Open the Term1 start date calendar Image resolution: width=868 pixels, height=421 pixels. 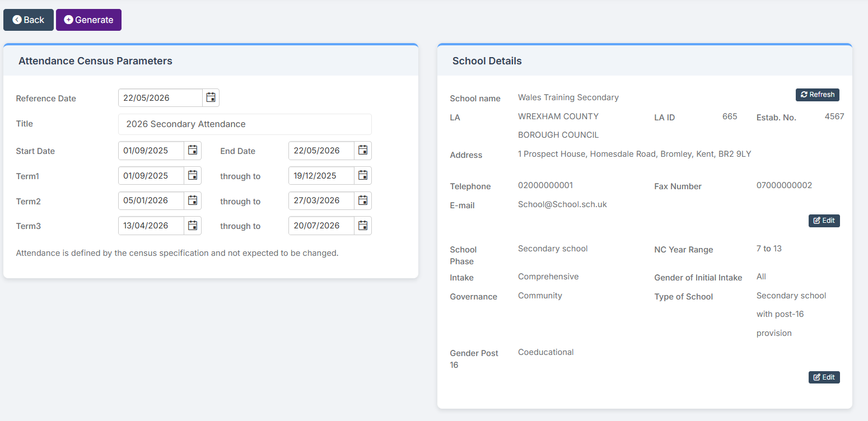193,175
